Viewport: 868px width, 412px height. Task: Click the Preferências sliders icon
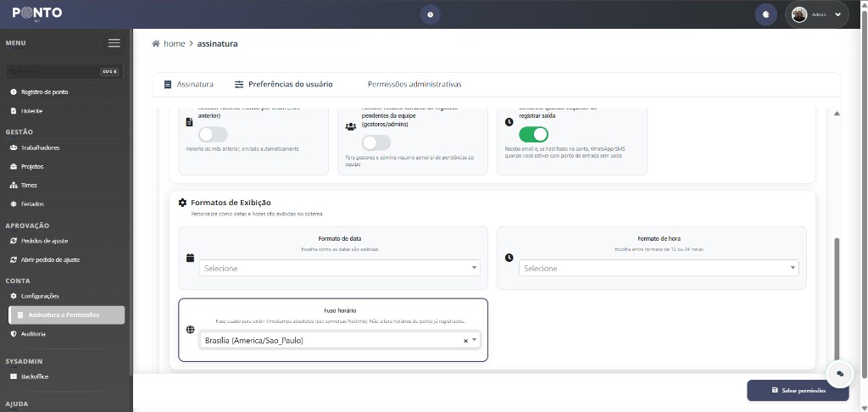(x=239, y=85)
